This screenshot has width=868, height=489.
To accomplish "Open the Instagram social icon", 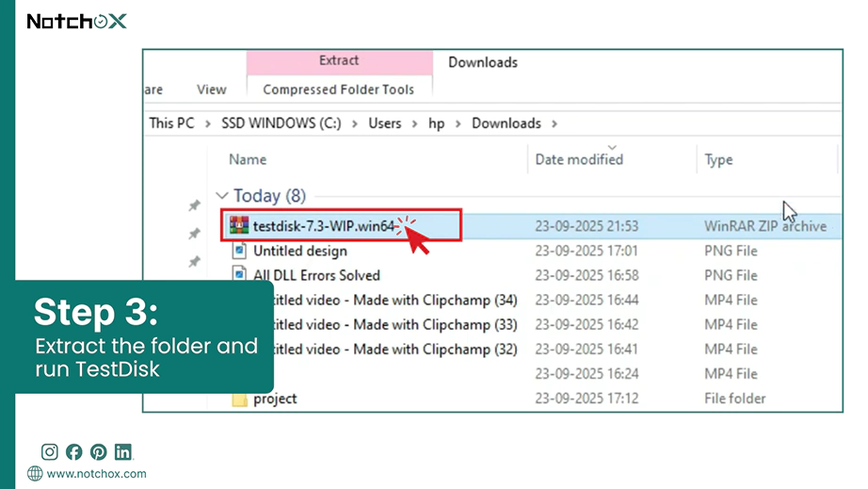I will point(49,452).
